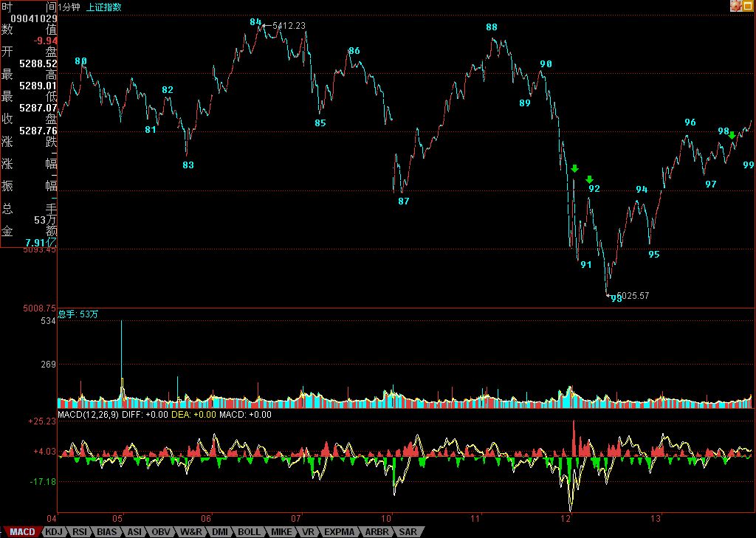Click the flower icon in top-right corner

tap(736, 6)
